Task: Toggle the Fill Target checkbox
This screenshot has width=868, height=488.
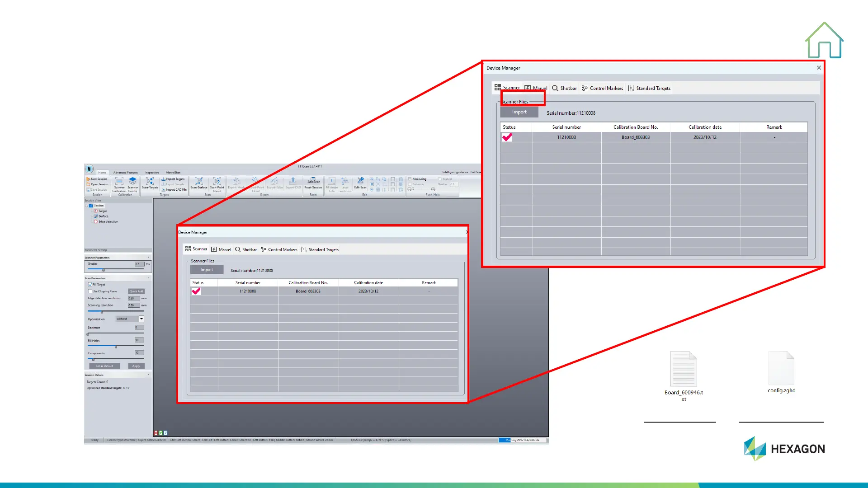Action: [90, 285]
